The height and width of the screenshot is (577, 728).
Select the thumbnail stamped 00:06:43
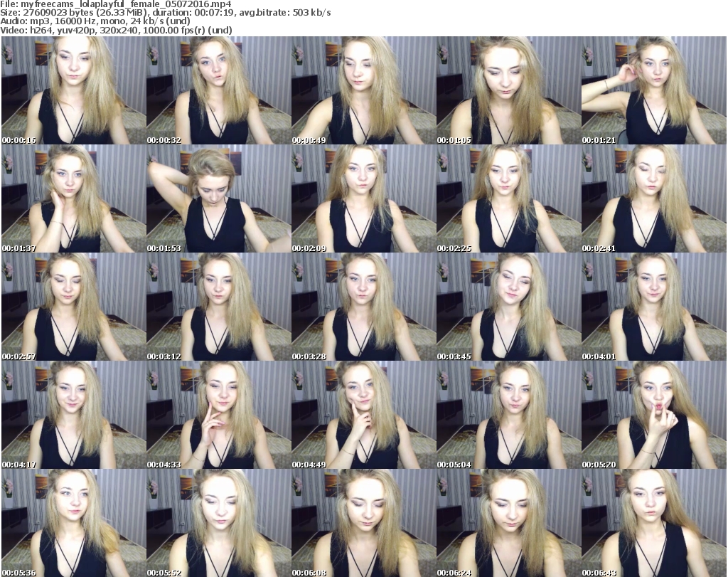tap(654, 523)
